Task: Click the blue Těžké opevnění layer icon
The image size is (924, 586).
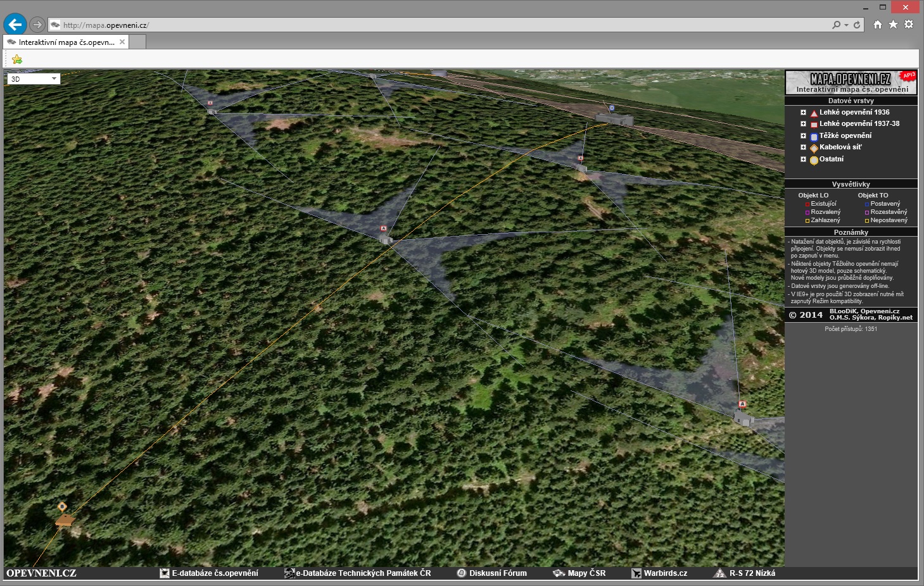Action: point(814,137)
